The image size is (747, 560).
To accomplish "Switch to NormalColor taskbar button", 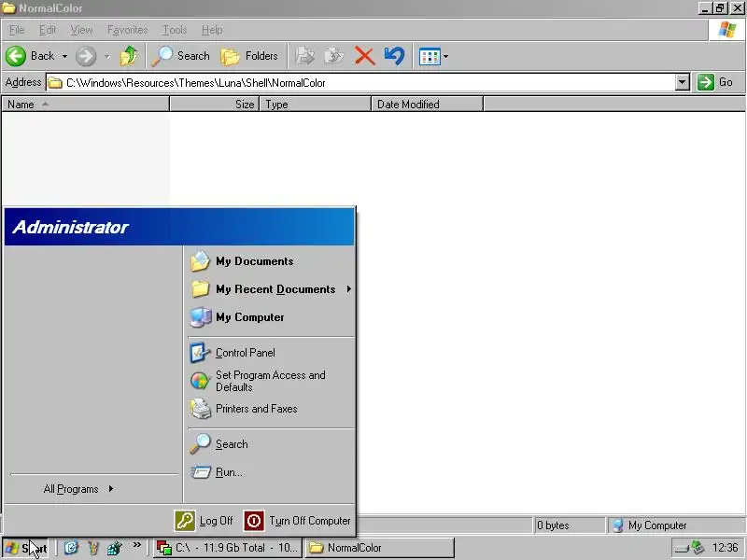I will (379, 548).
